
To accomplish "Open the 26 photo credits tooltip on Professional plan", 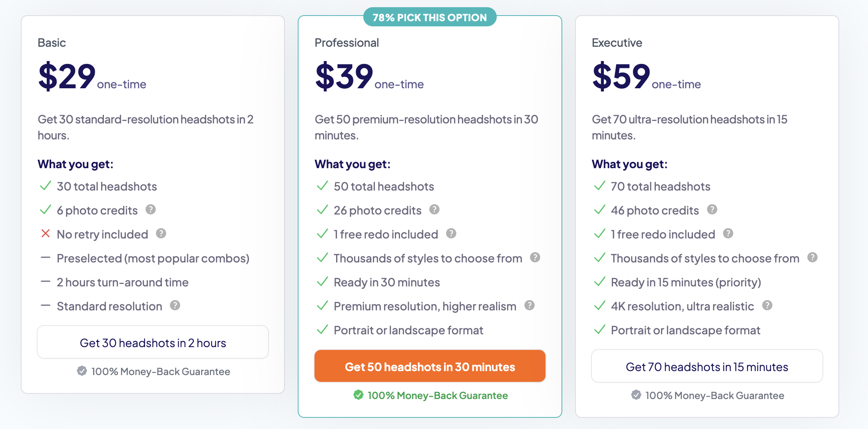I will 435,210.
